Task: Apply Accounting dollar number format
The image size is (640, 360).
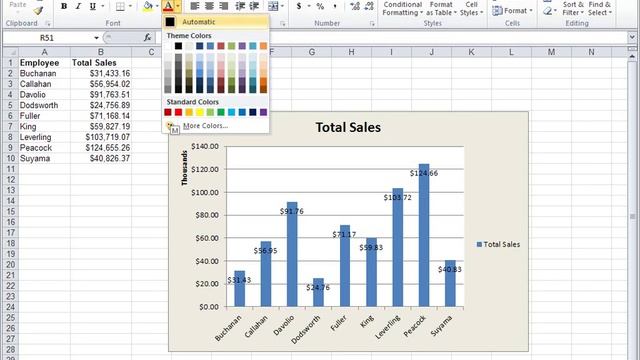Action: coord(299,6)
